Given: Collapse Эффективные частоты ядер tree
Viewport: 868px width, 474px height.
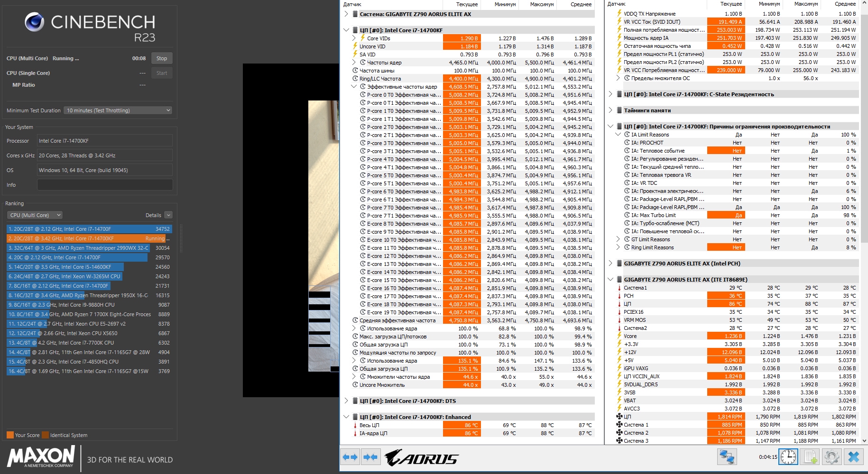Looking at the screenshot, I should point(354,87).
